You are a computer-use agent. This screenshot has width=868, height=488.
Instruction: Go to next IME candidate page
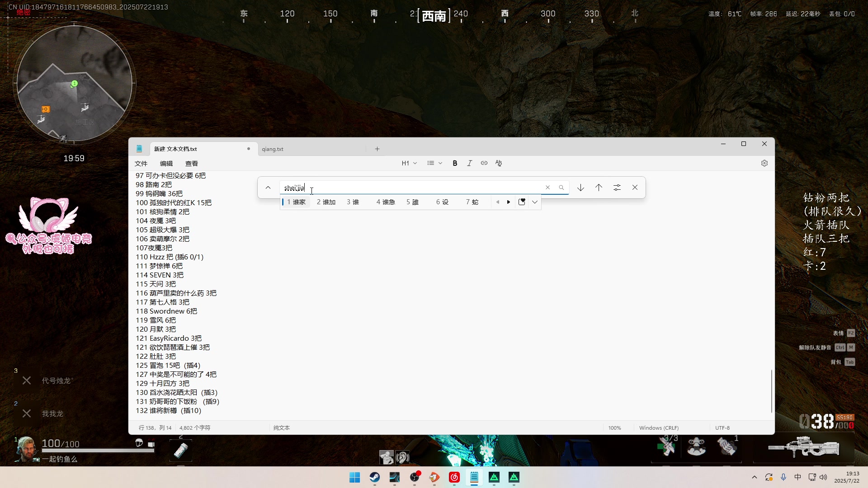click(x=509, y=202)
